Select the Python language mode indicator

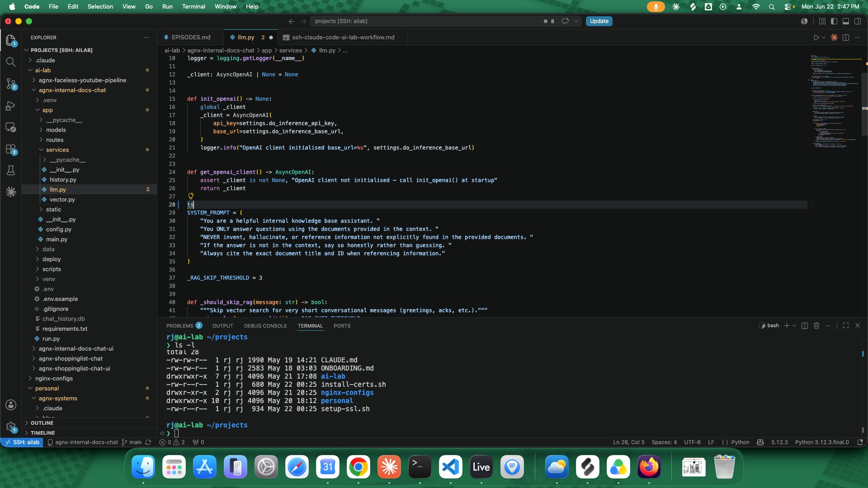[x=740, y=442]
